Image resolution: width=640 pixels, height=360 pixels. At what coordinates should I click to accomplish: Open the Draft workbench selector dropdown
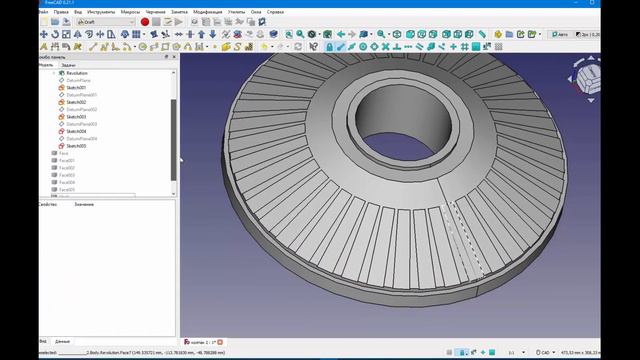point(106,22)
